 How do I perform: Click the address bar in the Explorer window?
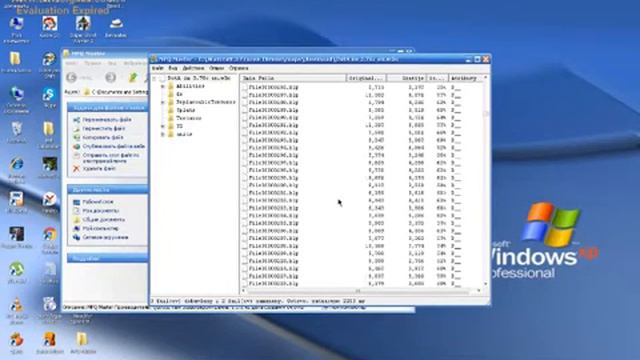tap(116, 92)
